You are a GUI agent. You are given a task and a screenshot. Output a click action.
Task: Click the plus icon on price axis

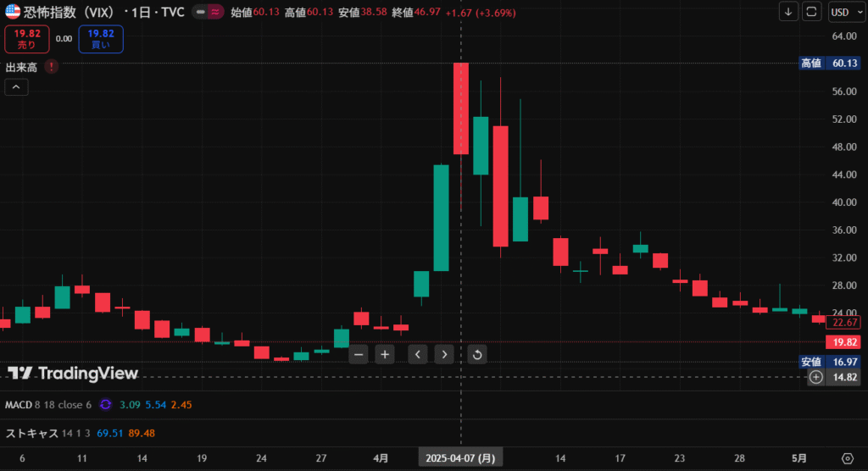pos(815,377)
